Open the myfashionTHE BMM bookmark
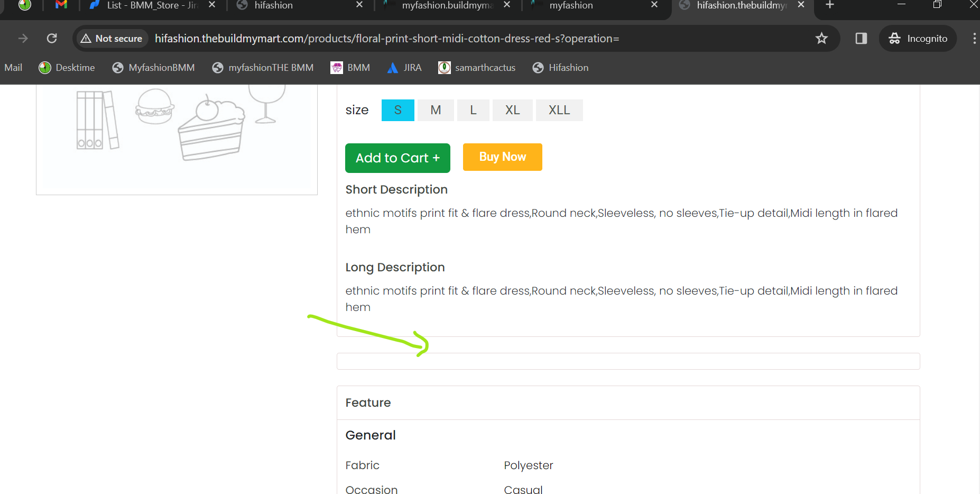980x494 pixels. click(263, 68)
